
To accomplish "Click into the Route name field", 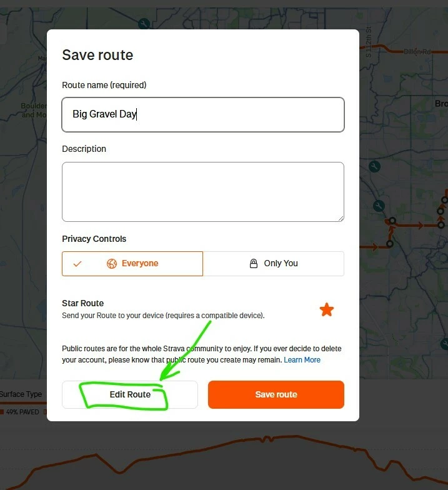I will point(203,114).
